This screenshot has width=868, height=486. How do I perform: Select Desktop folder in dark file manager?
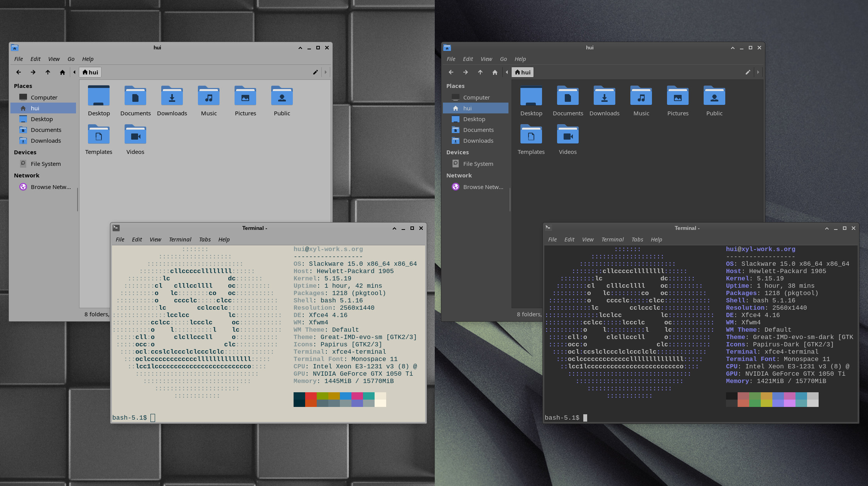pyautogui.click(x=531, y=101)
